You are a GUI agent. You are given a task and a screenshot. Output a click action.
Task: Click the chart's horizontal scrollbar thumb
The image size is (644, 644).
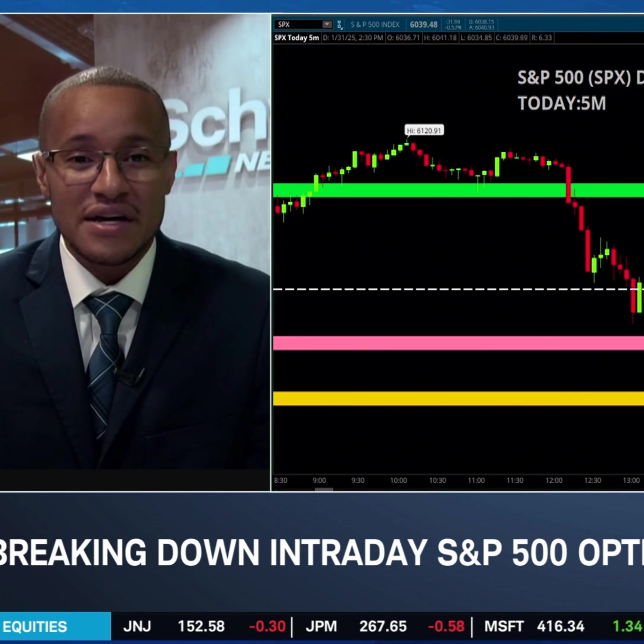(x=324, y=490)
